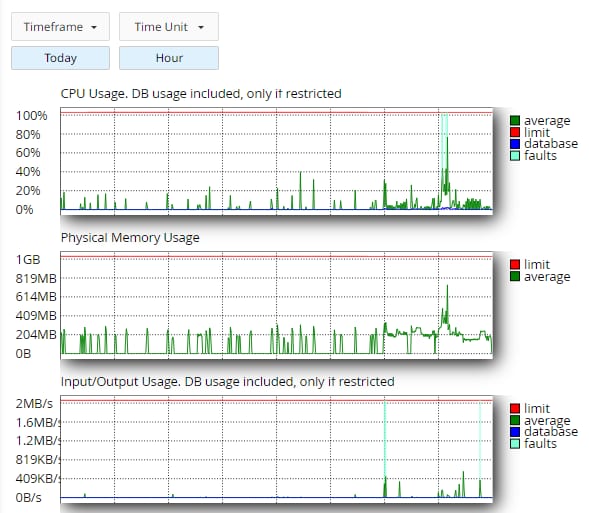Image resolution: width=589 pixels, height=513 pixels.
Task: Click the red limit swatch in I/O legend
Action: click(x=515, y=408)
